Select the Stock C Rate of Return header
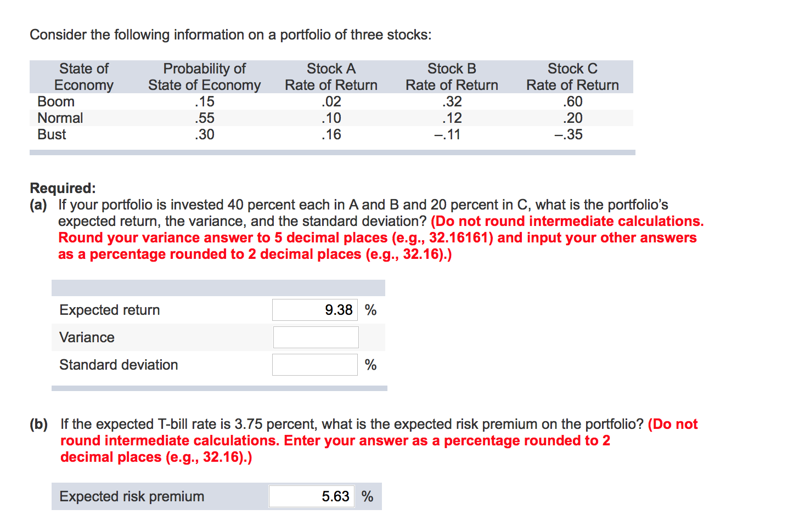Screen dimensions: 799x532 point(572,77)
